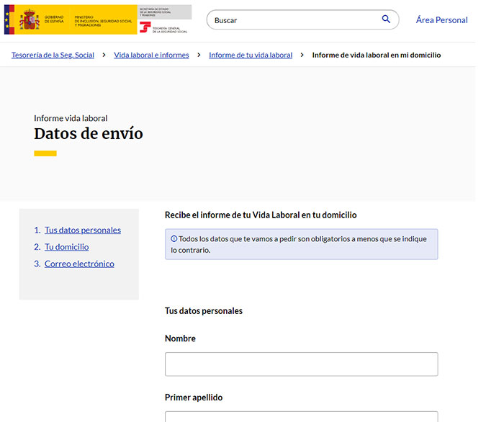The image size is (504, 422).
Task: Click 'Informe vida laboral' subtitle text
Action: (x=71, y=118)
